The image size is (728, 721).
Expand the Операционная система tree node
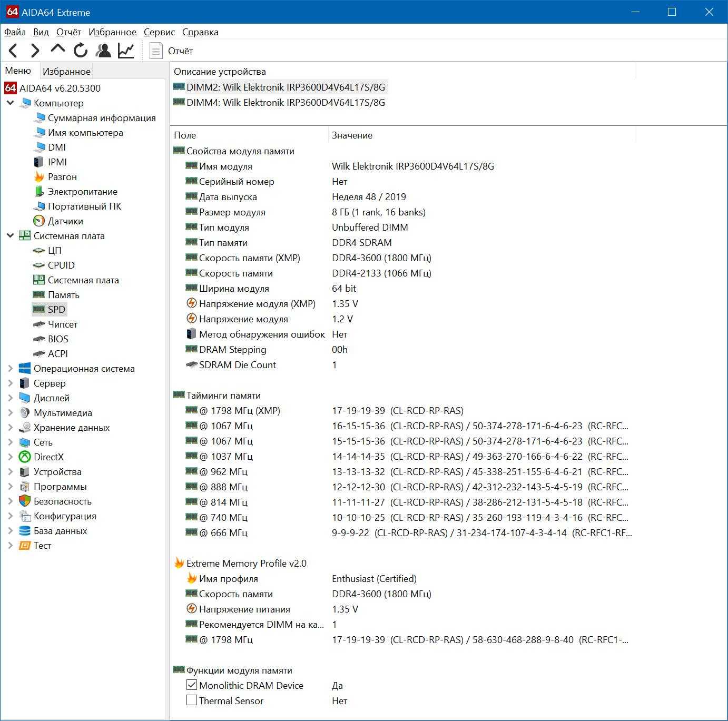coord(11,369)
